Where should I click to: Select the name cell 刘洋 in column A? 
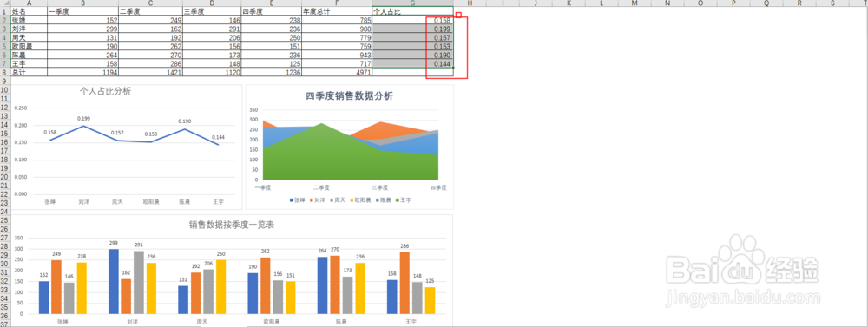coord(29,29)
